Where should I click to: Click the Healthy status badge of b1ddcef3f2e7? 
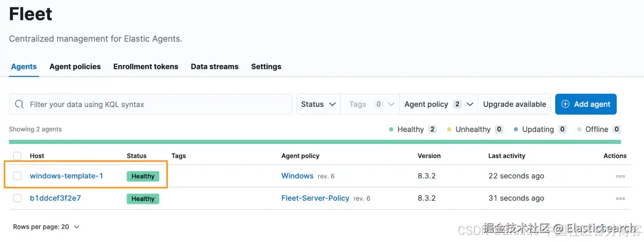point(143,199)
